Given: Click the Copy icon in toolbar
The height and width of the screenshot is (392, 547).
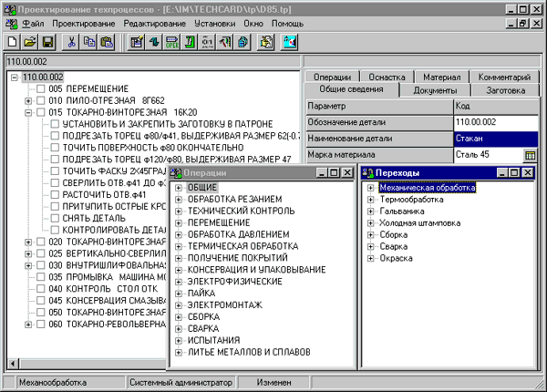Looking at the screenshot, I should click(89, 41).
